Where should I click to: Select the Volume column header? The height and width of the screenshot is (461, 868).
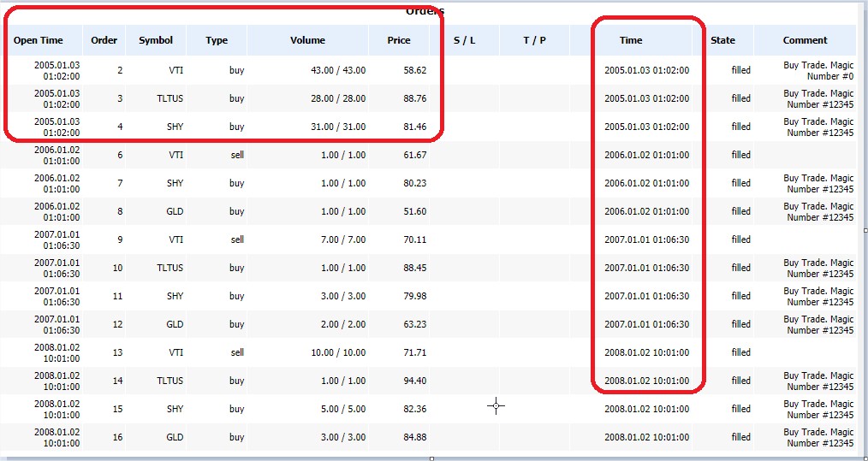click(307, 40)
